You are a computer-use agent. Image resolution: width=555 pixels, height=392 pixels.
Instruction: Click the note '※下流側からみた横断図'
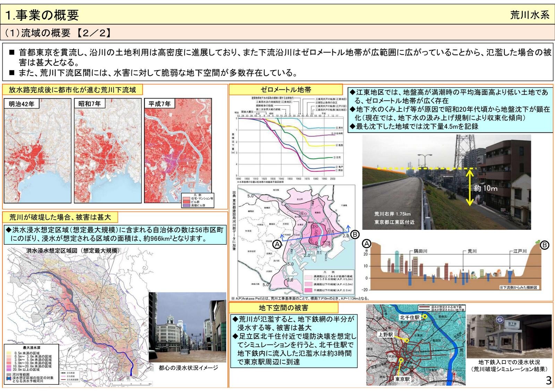pos(518,287)
